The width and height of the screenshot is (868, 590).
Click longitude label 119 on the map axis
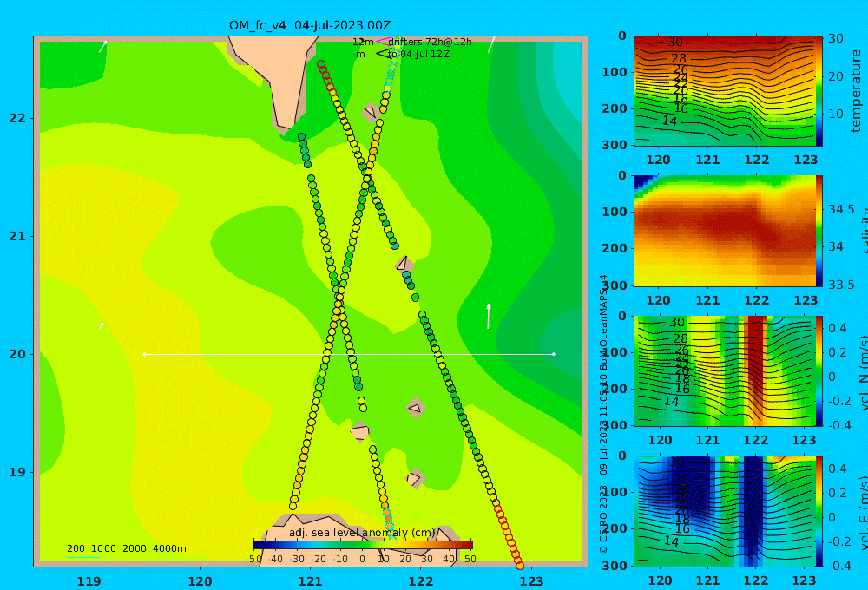(89, 581)
